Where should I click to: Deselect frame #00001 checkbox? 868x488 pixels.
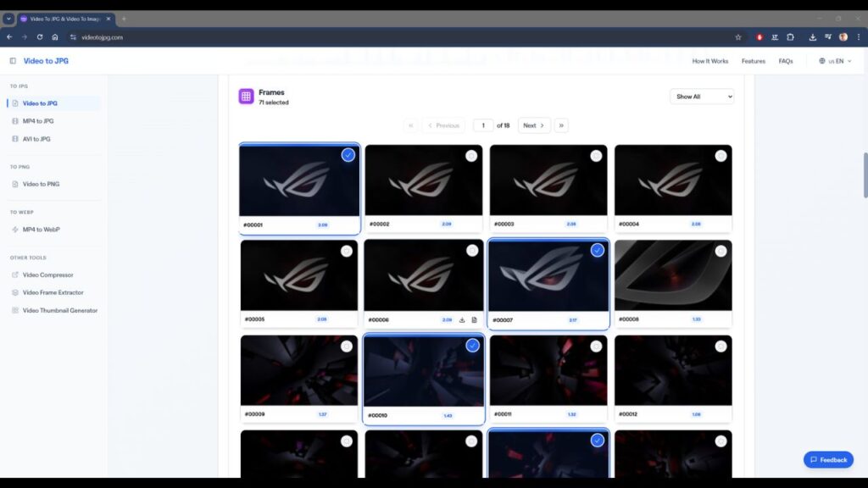pyautogui.click(x=348, y=155)
